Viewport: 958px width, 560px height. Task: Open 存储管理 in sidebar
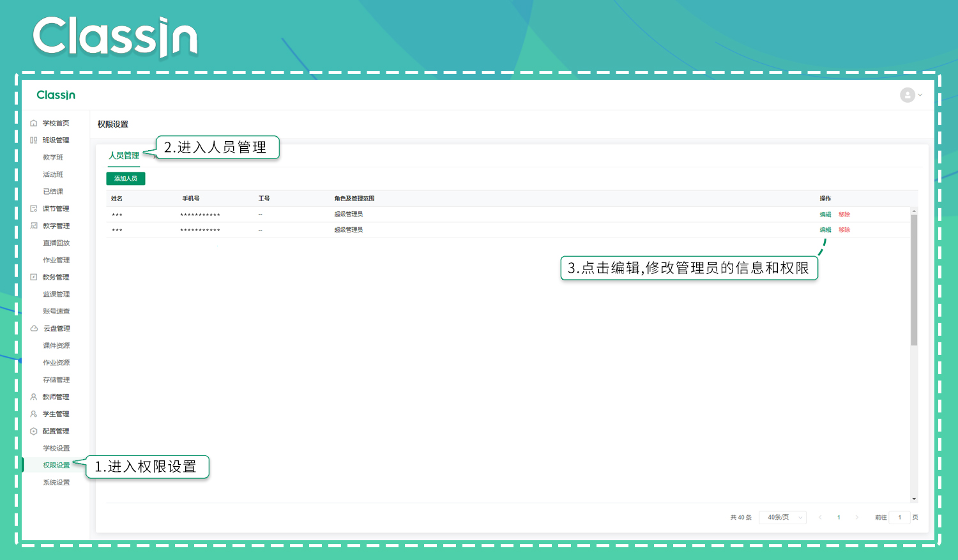[x=56, y=380]
